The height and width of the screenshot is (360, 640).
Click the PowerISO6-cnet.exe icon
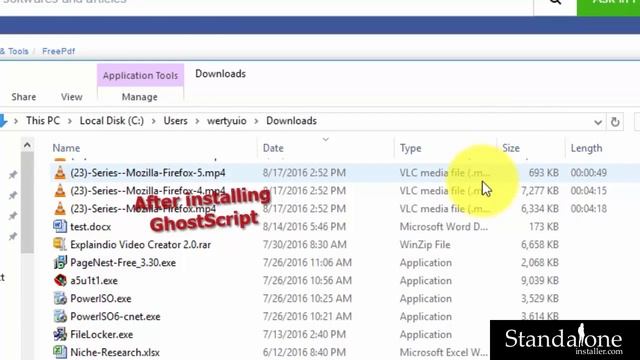click(60, 316)
